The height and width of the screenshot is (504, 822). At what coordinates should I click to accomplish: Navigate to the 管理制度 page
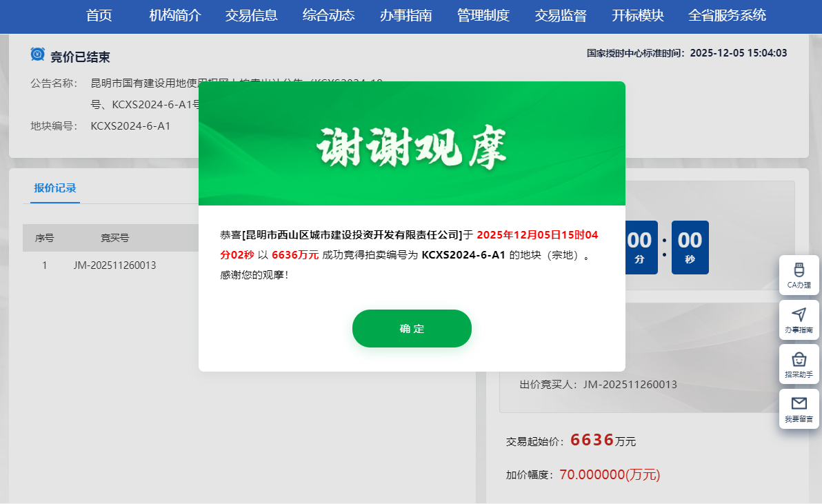483,16
